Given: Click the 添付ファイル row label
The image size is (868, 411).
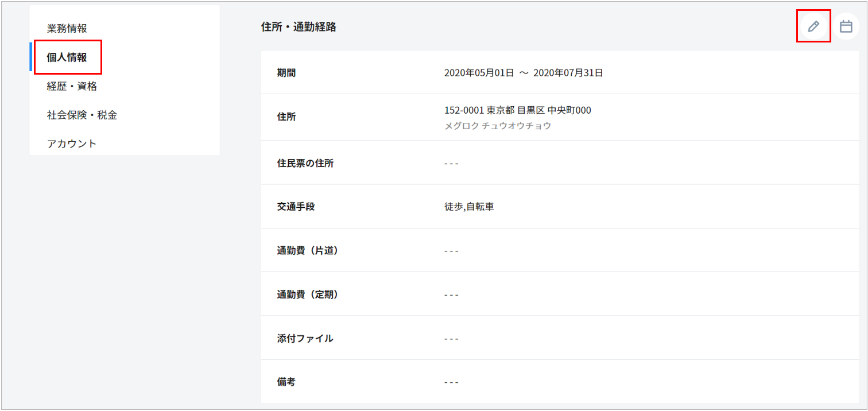Looking at the screenshot, I should click(305, 338).
